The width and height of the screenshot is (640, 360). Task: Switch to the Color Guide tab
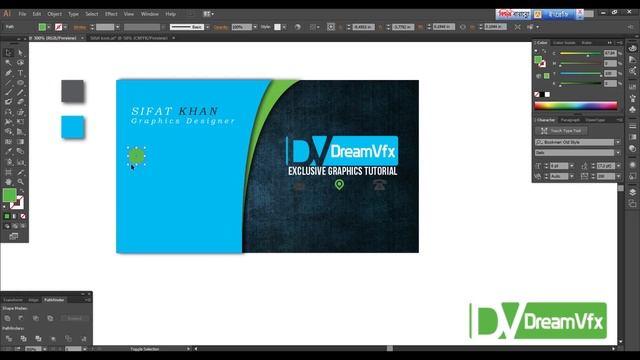click(x=564, y=42)
